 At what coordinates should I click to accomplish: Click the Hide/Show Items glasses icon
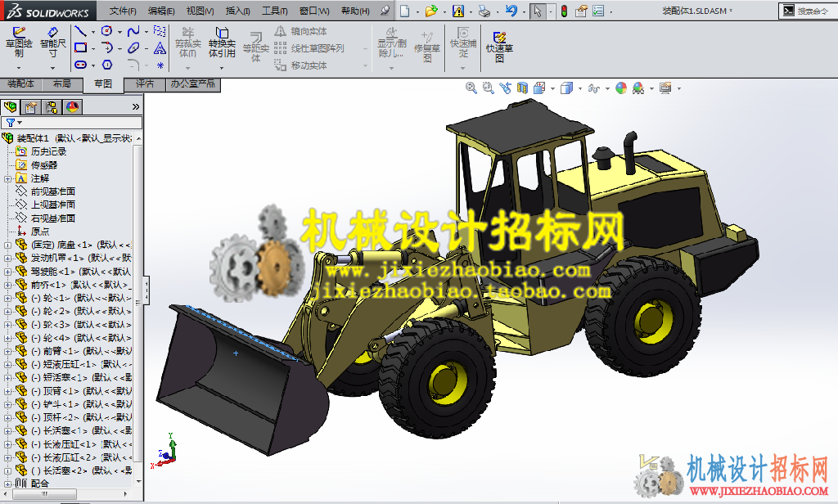[594, 88]
